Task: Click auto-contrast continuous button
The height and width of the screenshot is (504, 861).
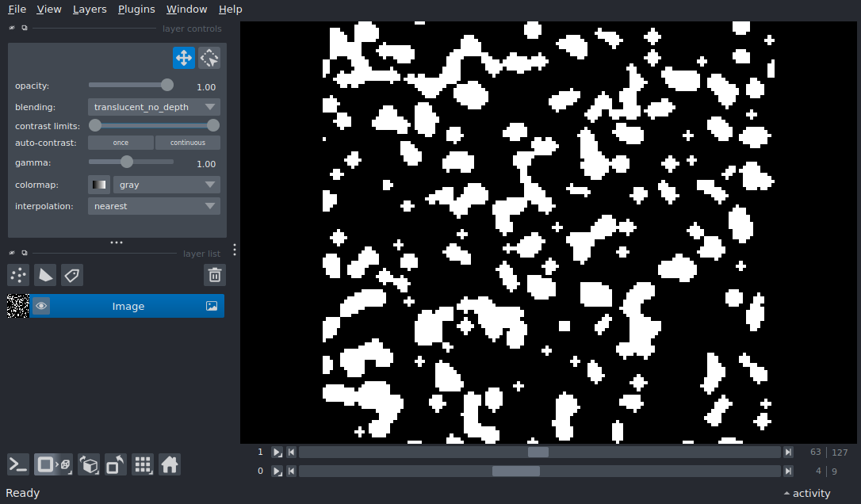Action: click(188, 143)
